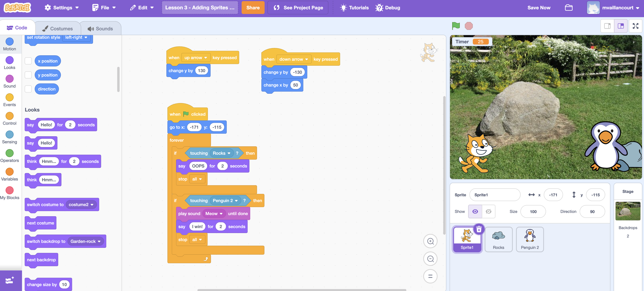Click the green flag to start project
The height and width of the screenshot is (291, 644).
(x=456, y=26)
